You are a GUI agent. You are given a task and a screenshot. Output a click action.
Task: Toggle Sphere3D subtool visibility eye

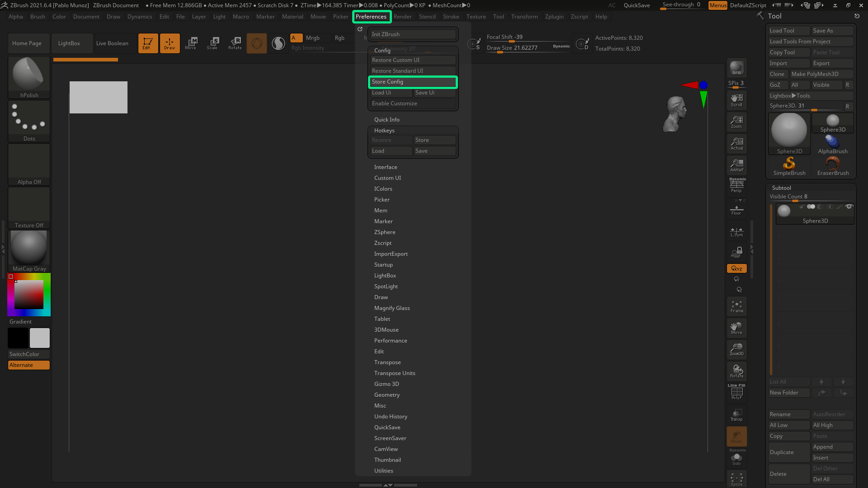click(849, 206)
